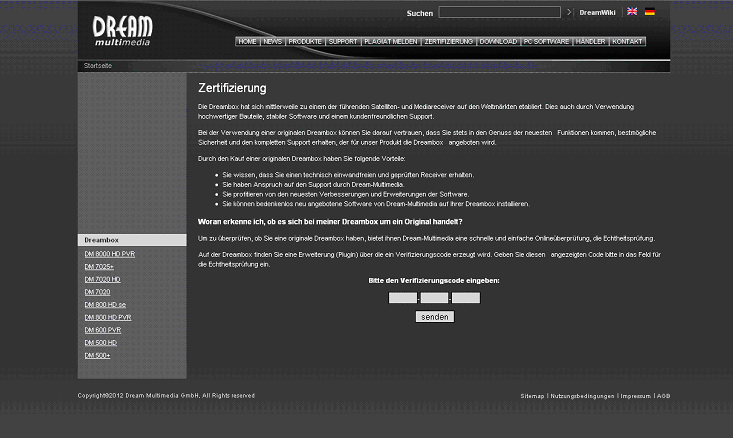Image resolution: width=733 pixels, height=438 pixels.
Task: Click the Copyright 2012 Dream Multimedia text
Action: (166, 395)
